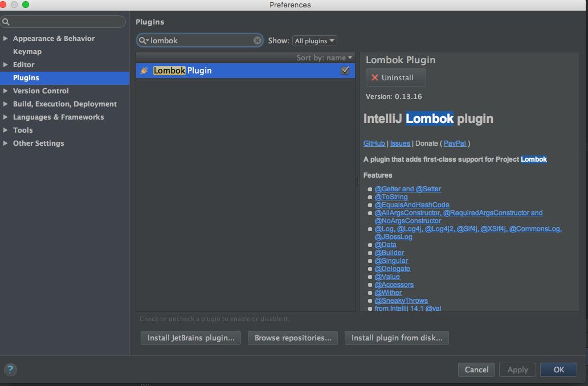Open the @JBossLog link
Viewport: 588px width, 386px height.
pos(393,237)
